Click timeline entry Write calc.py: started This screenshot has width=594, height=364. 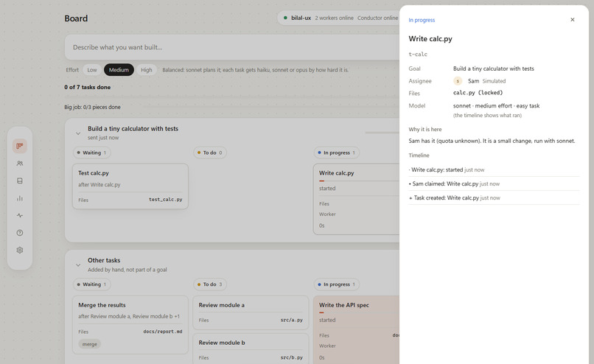pyautogui.click(x=494, y=169)
